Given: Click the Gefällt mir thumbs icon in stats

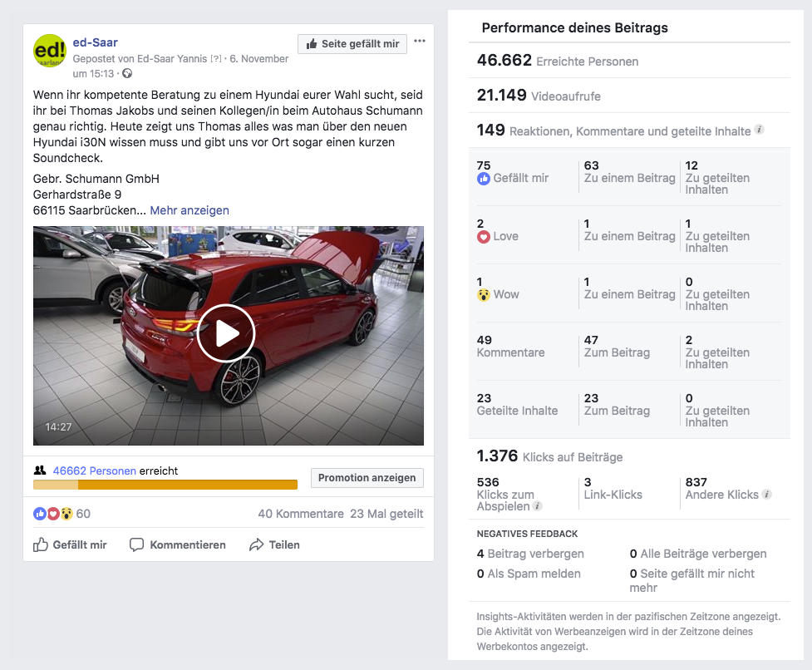Looking at the screenshot, I should (483, 179).
